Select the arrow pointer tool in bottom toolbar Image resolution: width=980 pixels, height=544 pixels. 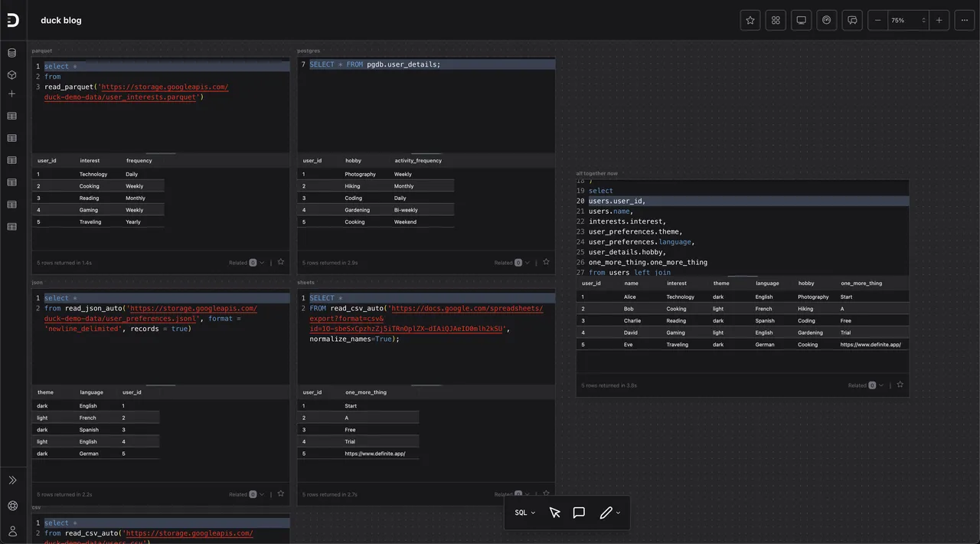pyautogui.click(x=555, y=513)
